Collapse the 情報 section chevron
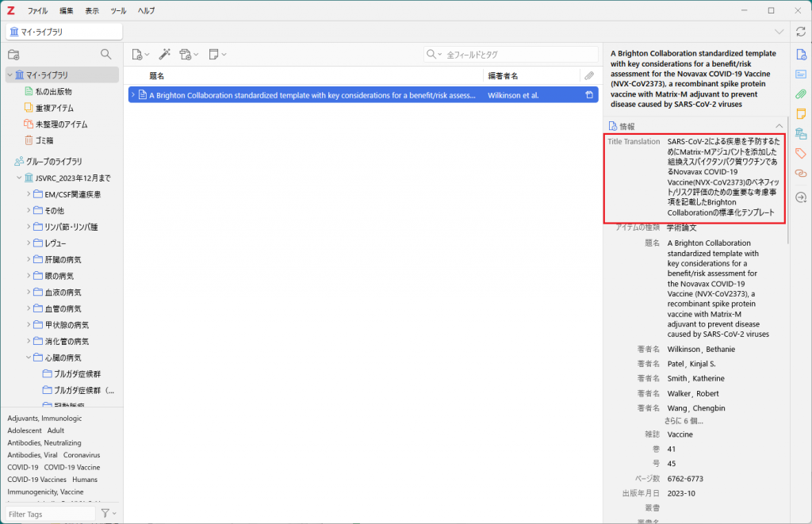Viewport: 812px width, 524px height. (779, 126)
